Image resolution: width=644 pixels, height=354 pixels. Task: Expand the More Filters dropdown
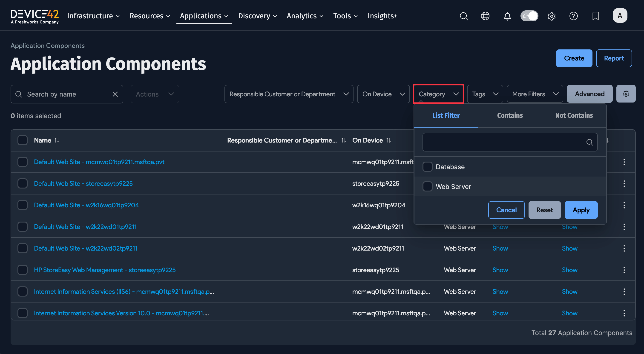tap(535, 94)
